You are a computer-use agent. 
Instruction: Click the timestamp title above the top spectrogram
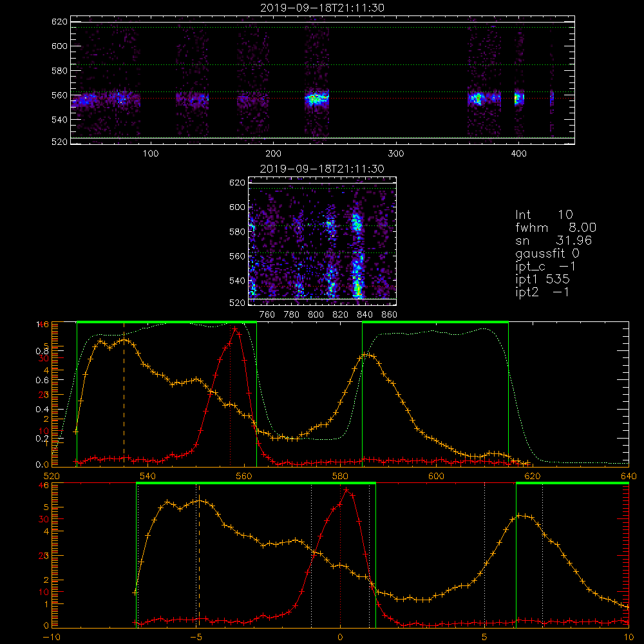click(x=322, y=8)
